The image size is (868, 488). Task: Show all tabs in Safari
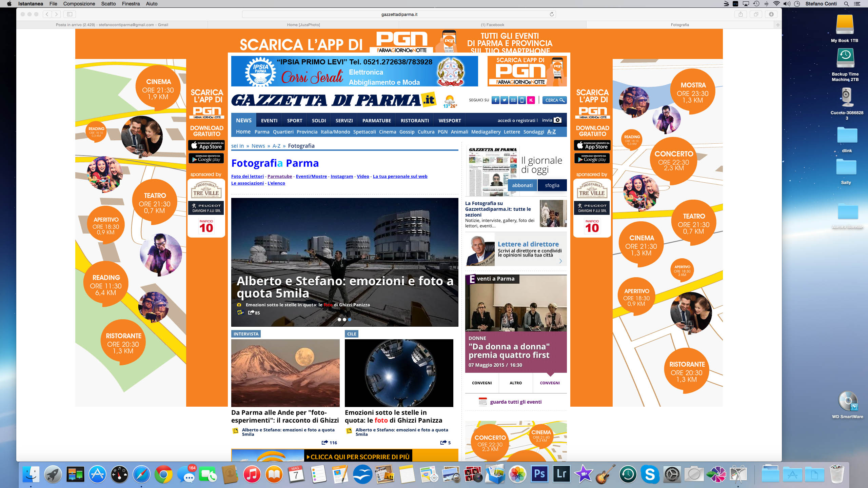pos(756,14)
